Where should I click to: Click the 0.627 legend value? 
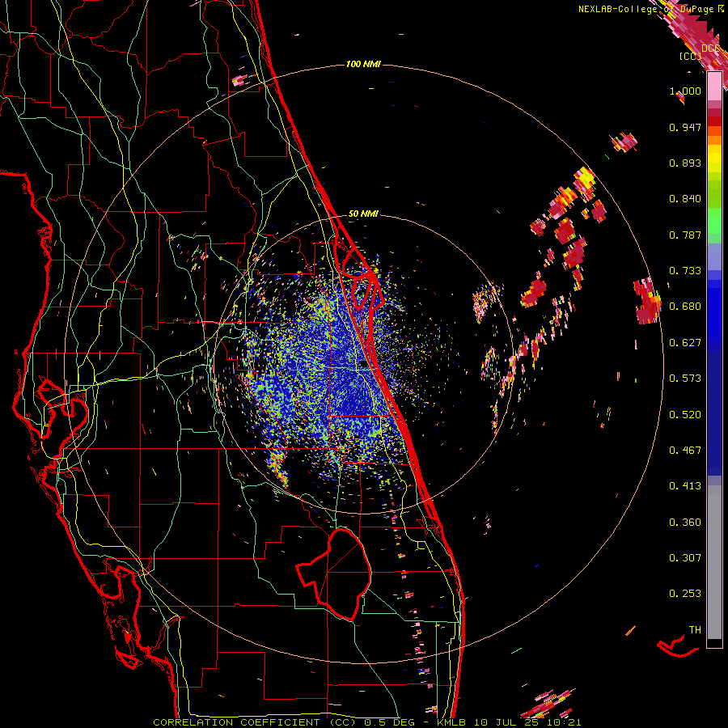tap(685, 343)
